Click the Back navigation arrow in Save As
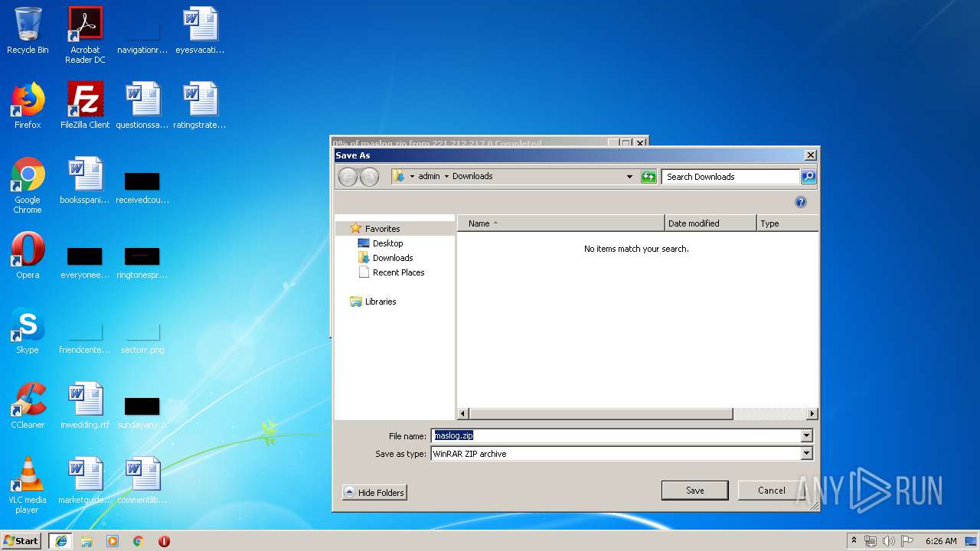The width and height of the screenshot is (980, 551). coord(348,177)
